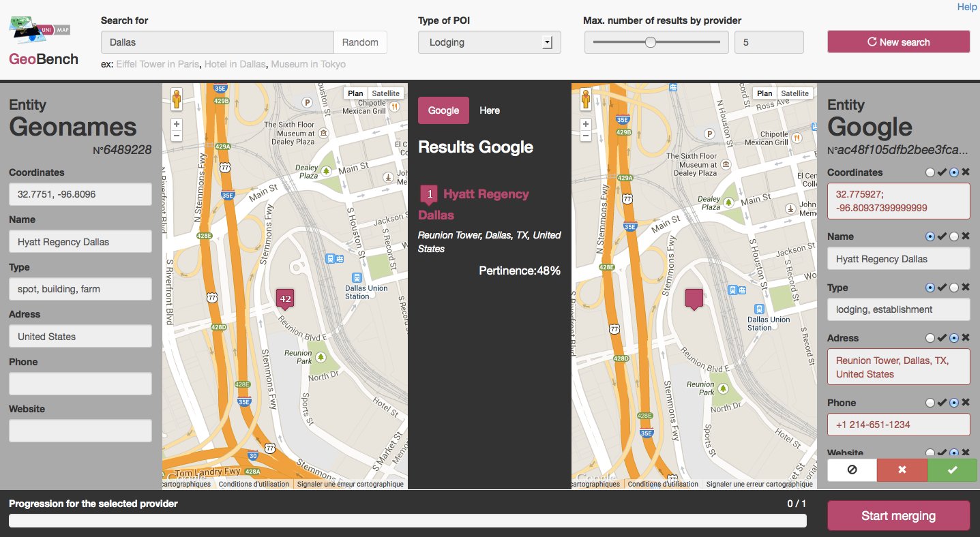Click the Geonames Coordinates field
This screenshot has height=537, width=980.
[80, 194]
